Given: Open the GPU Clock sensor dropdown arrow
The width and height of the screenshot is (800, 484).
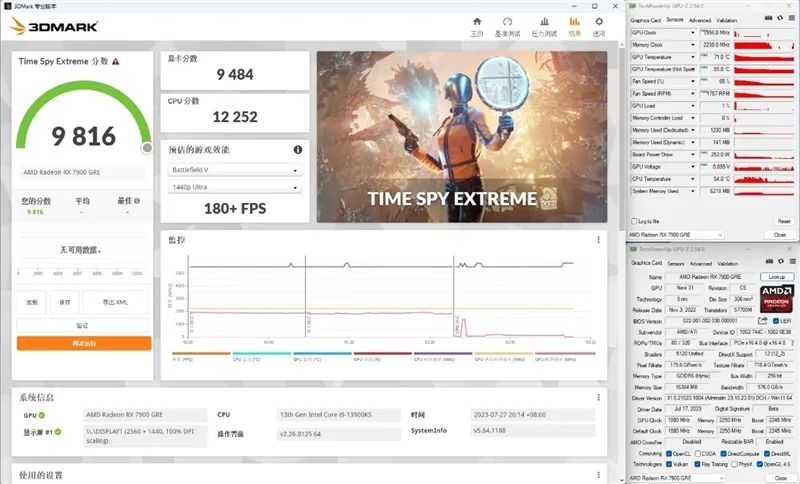Looking at the screenshot, I should 693,33.
